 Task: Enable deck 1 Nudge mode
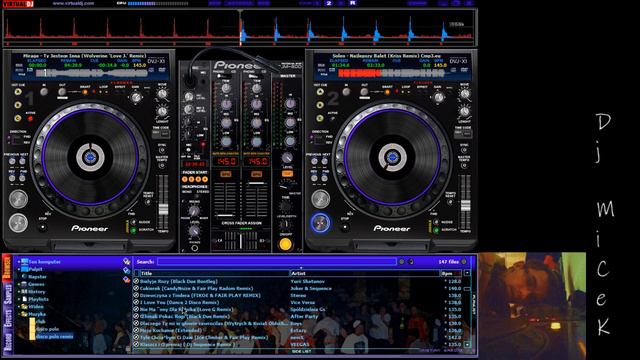[x=133, y=222]
